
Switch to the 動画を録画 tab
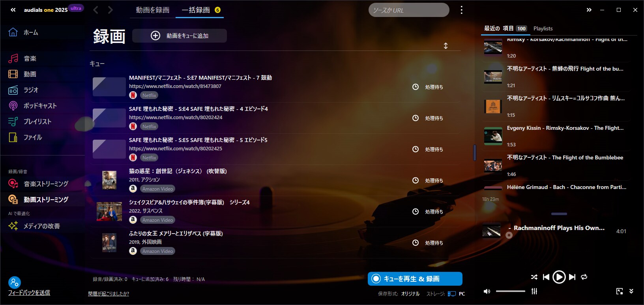[x=152, y=10]
